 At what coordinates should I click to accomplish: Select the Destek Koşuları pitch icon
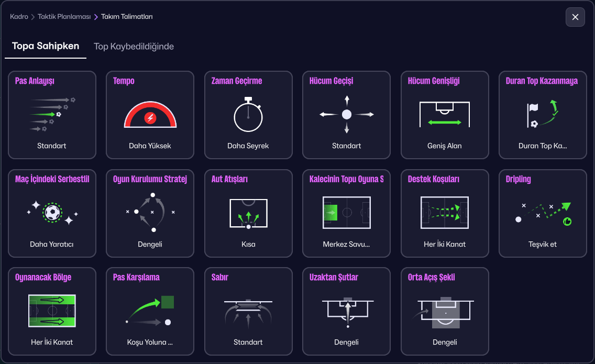click(x=445, y=213)
